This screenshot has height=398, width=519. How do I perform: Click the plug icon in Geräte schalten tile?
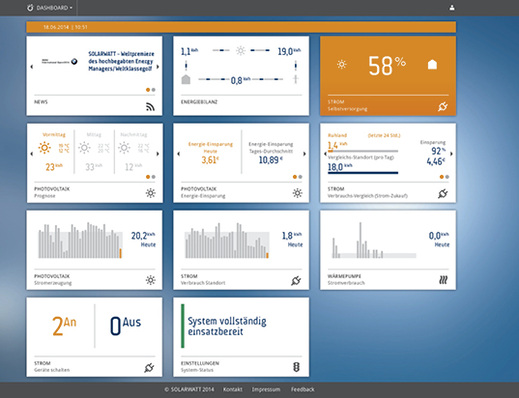[x=149, y=367]
